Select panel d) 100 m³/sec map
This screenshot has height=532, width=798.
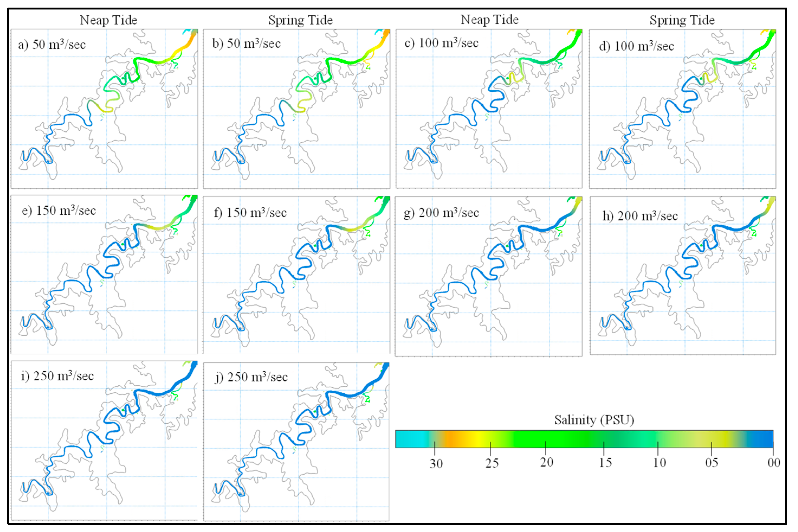(682, 109)
